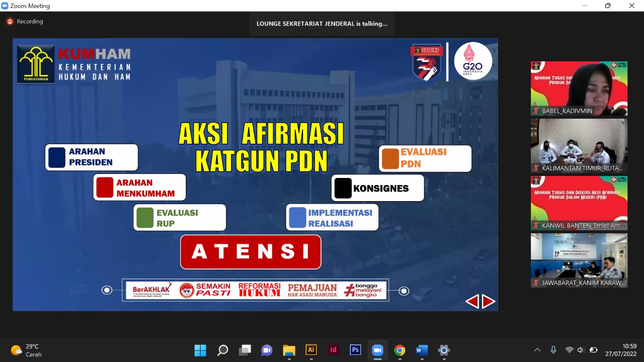Click the Recording indicator icon
Image resolution: width=644 pixels, height=362 pixels.
[x=10, y=22]
